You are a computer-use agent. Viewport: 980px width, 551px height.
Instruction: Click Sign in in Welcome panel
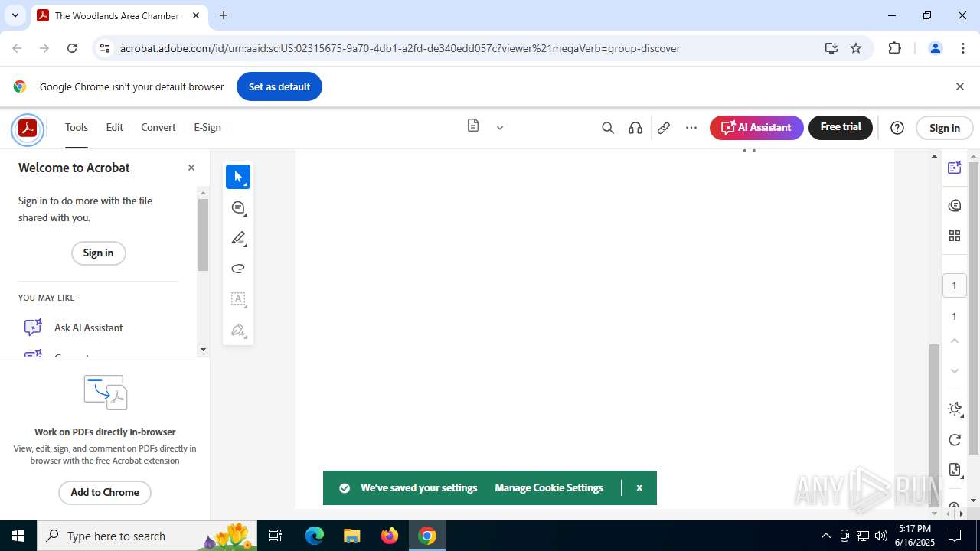point(98,253)
